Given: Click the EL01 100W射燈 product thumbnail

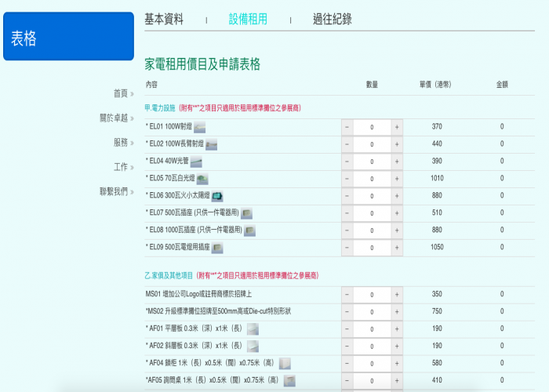Looking at the screenshot, I should 200,127.
